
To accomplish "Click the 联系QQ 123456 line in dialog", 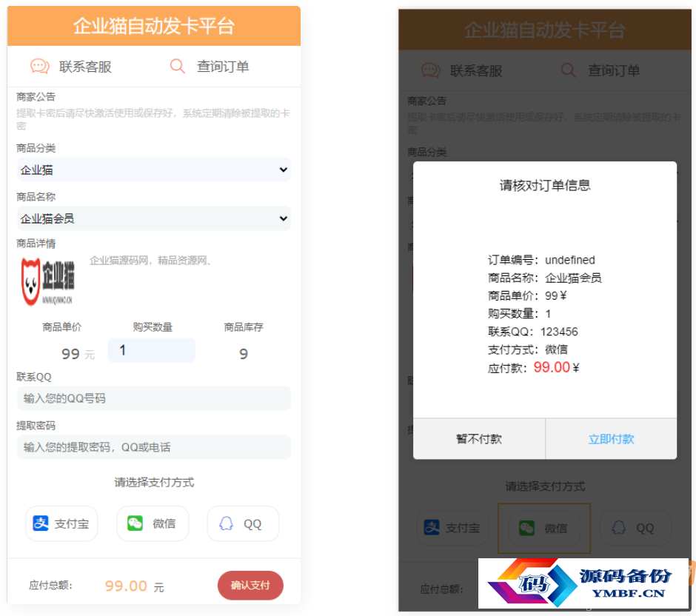I will coord(532,332).
